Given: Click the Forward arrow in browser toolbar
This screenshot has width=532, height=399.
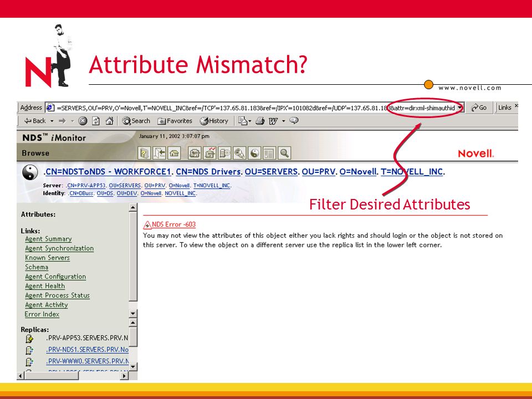Looking at the screenshot, I should (x=62, y=121).
